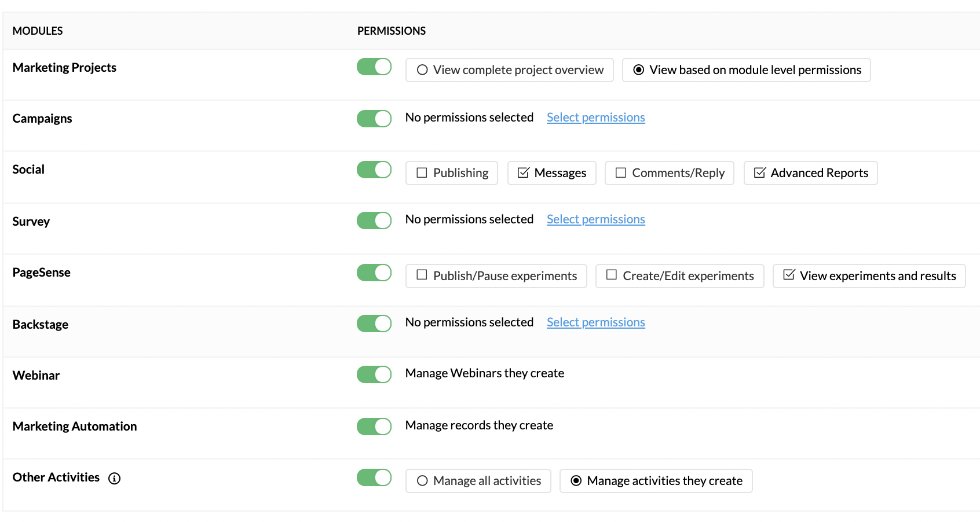Toggle the Survey module switch
Image resolution: width=980 pixels, height=522 pixels.
point(374,220)
